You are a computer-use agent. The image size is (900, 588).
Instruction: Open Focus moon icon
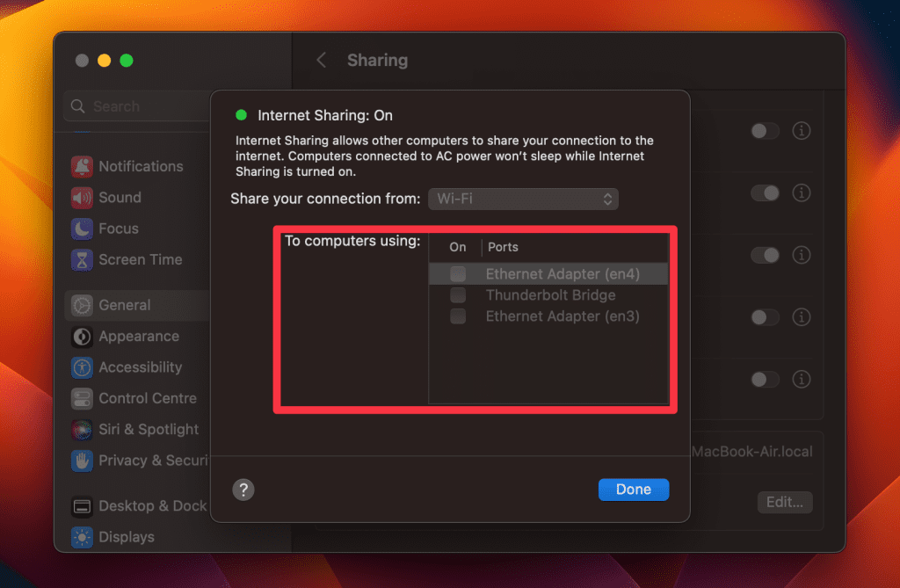tap(82, 229)
